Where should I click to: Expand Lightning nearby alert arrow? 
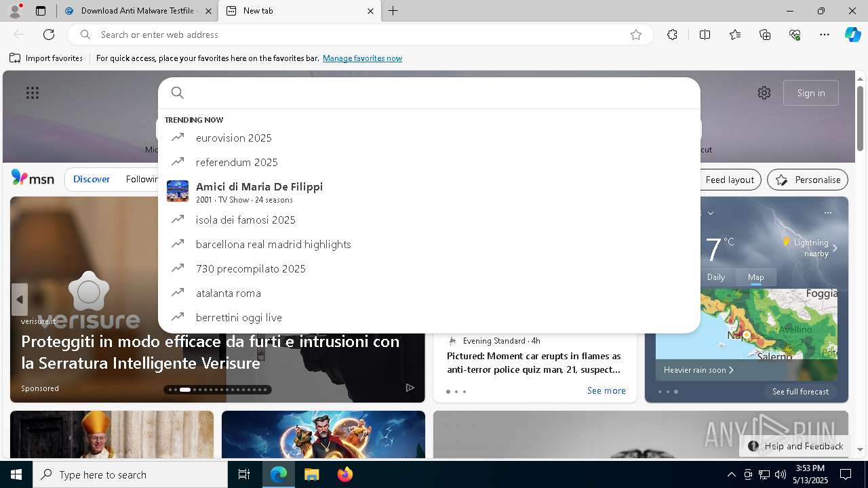click(x=835, y=248)
